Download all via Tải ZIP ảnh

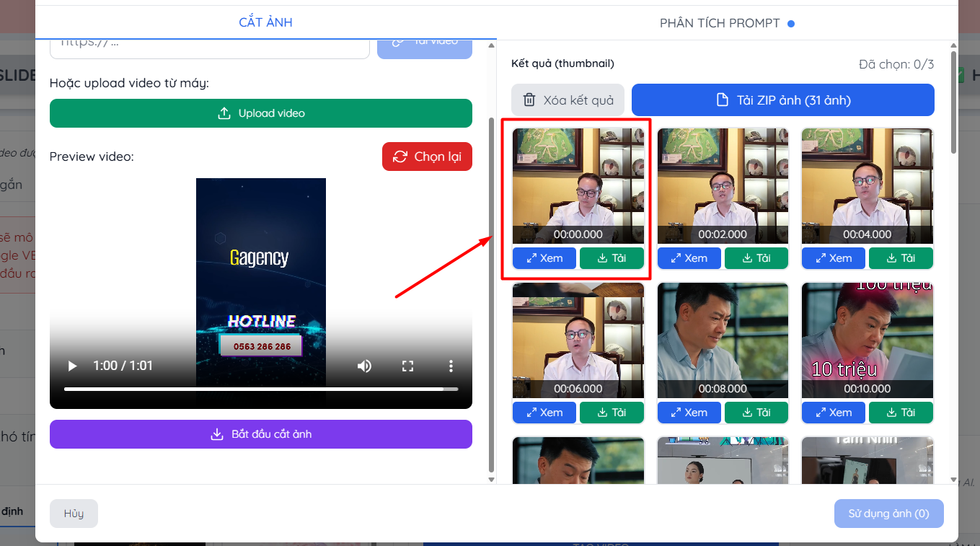(782, 100)
